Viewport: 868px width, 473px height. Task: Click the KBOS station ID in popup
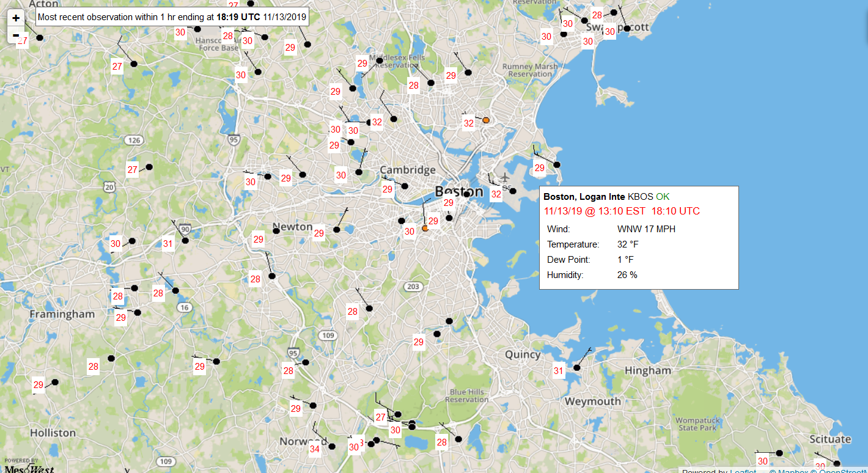coord(641,197)
